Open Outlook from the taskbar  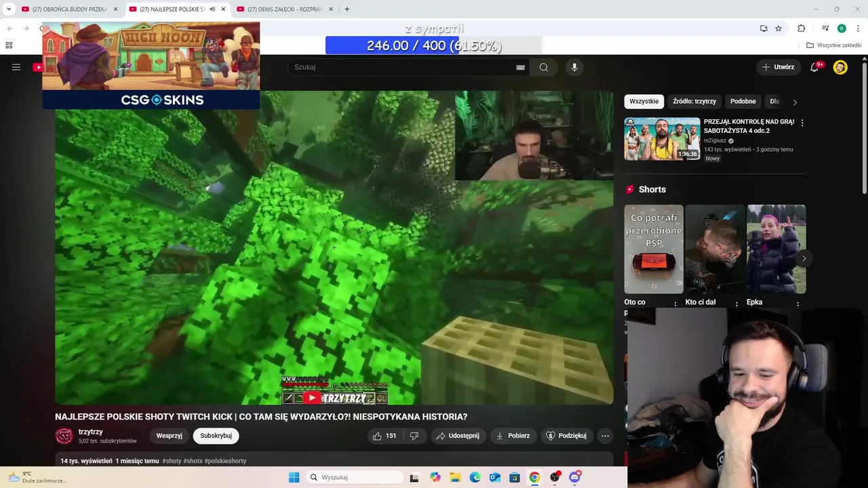point(495,477)
